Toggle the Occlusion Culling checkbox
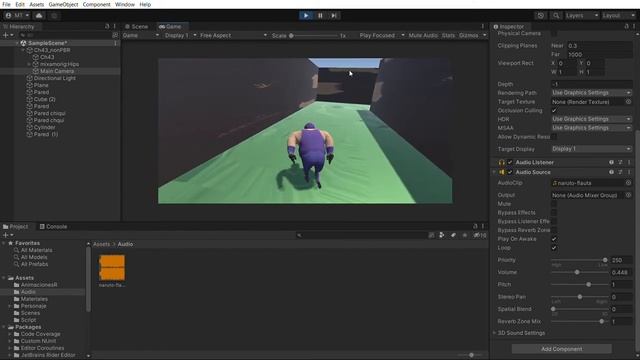 coord(554,111)
